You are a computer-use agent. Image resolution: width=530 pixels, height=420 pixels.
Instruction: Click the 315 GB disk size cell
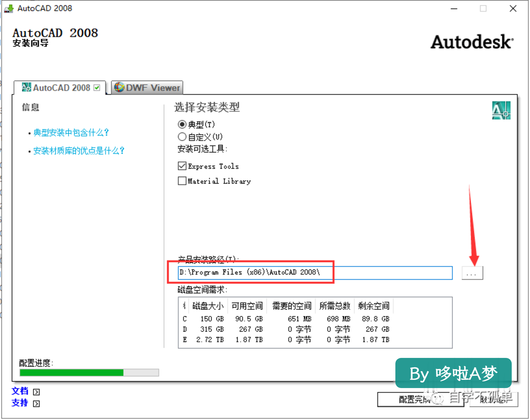(212, 329)
